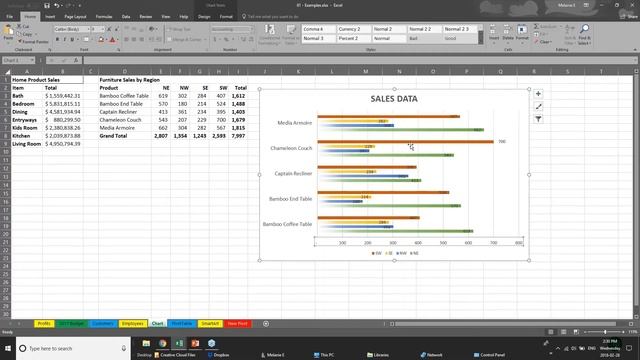Click the horizontal scrollbar
The image size is (640, 360).
(505, 324)
